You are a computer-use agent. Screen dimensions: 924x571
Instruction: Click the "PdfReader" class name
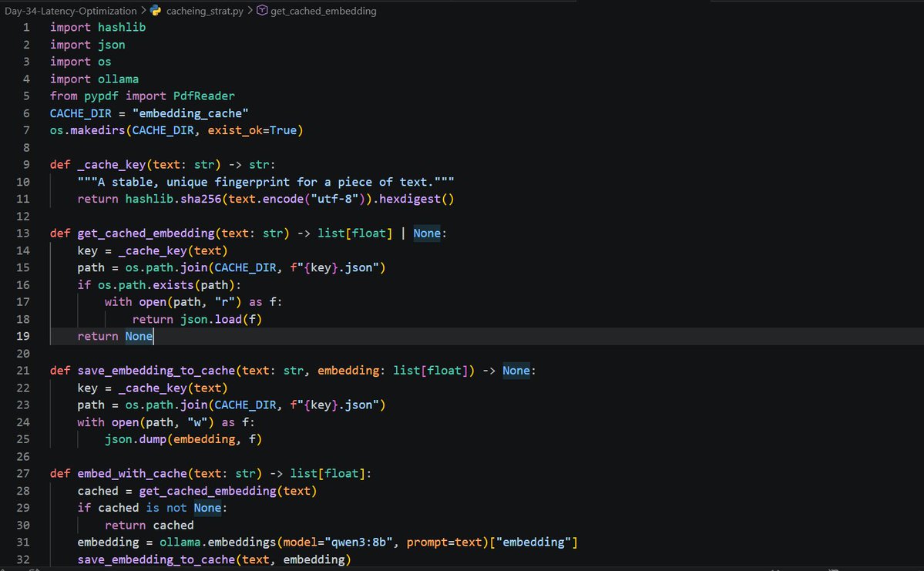[x=204, y=96]
